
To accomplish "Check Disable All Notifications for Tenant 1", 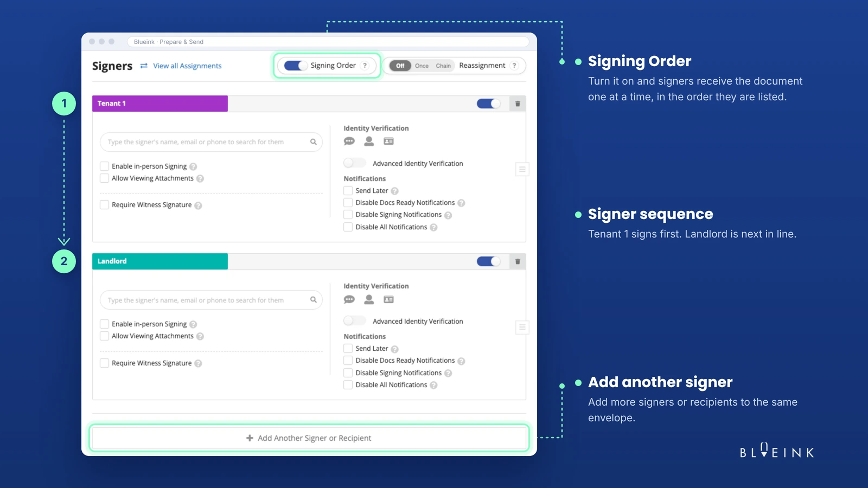I will point(348,227).
